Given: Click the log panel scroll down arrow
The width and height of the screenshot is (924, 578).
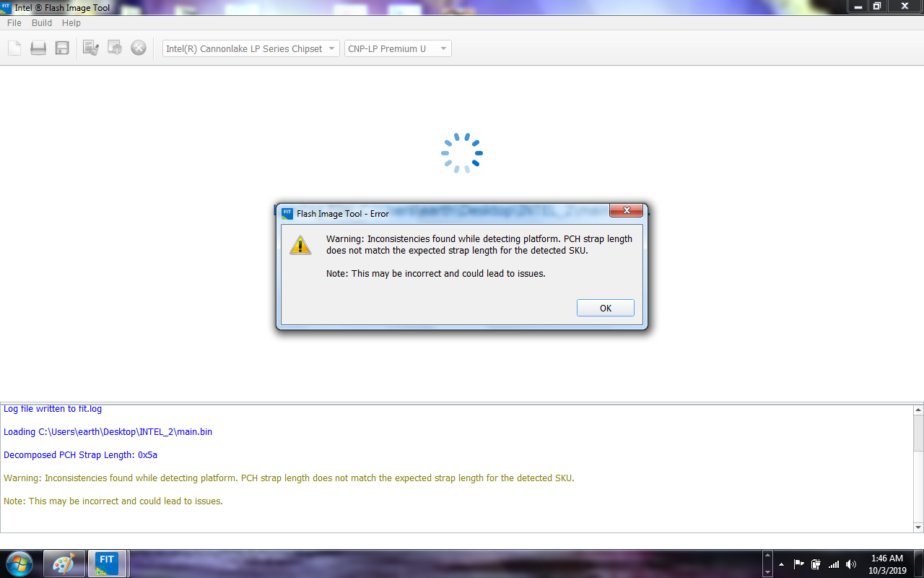Looking at the screenshot, I should pyautogui.click(x=918, y=527).
